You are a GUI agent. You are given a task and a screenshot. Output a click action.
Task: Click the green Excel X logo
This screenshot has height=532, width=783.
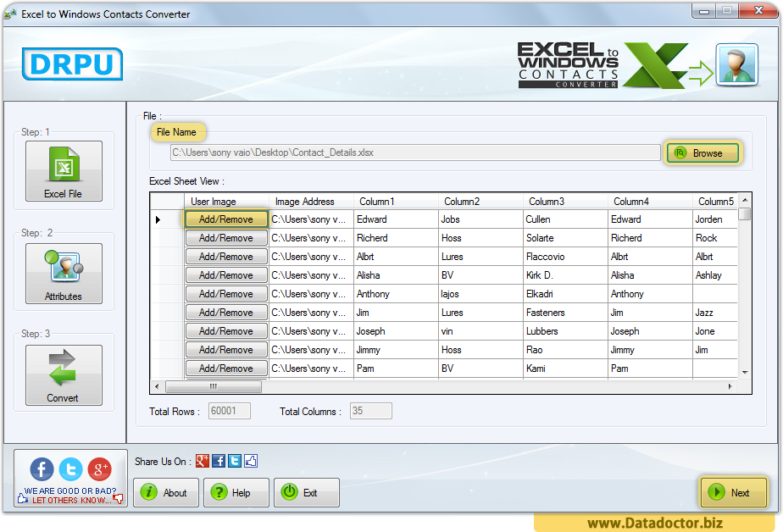click(x=655, y=65)
